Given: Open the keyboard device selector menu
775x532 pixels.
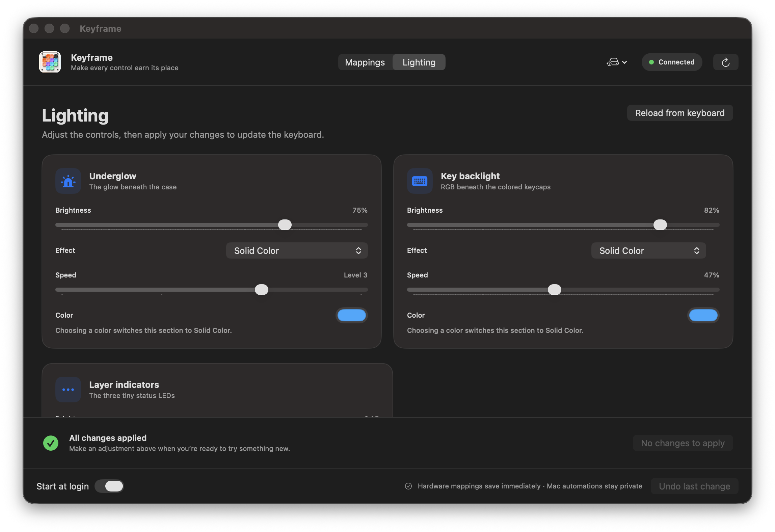Looking at the screenshot, I should click(x=617, y=62).
